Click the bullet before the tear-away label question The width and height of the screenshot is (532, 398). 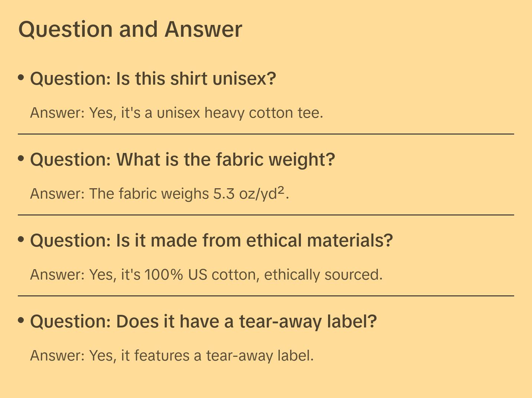coord(21,320)
